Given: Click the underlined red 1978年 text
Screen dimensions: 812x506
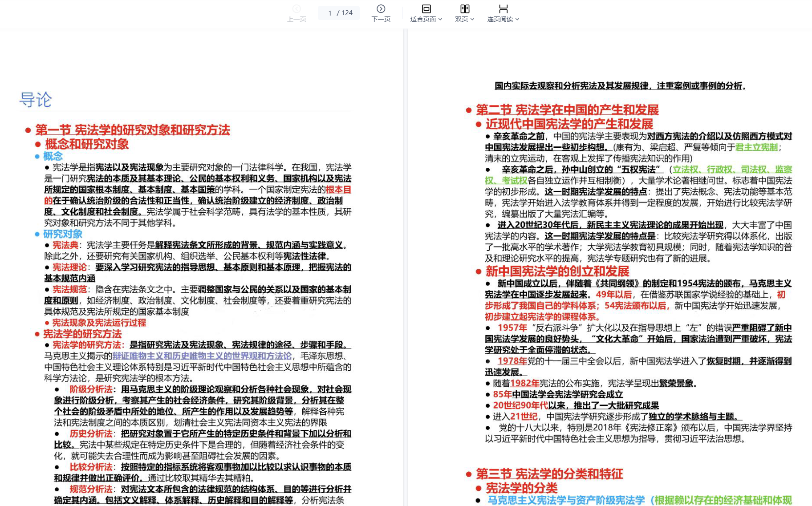Looking at the screenshot, I should (512, 361).
